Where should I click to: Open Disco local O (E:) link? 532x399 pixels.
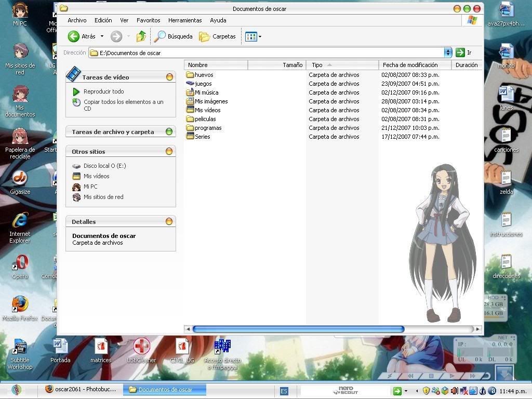click(104, 166)
